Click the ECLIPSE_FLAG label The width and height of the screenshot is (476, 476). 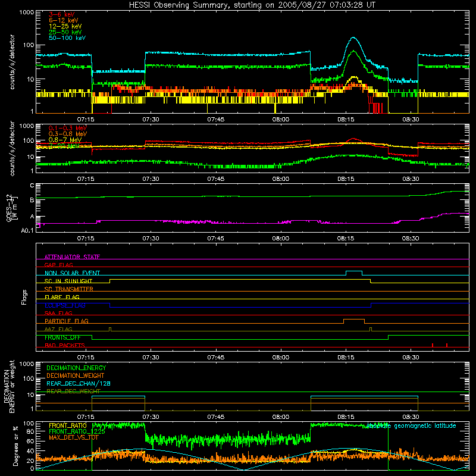[65, 305]
